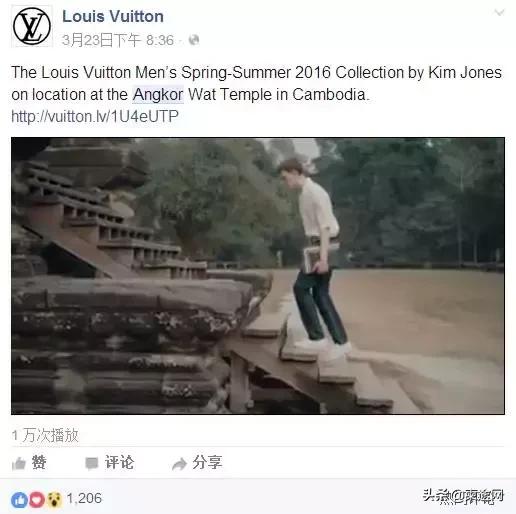516x514 pixels.
Task: Click the share arrow icon
Action: tap(179, 463)
